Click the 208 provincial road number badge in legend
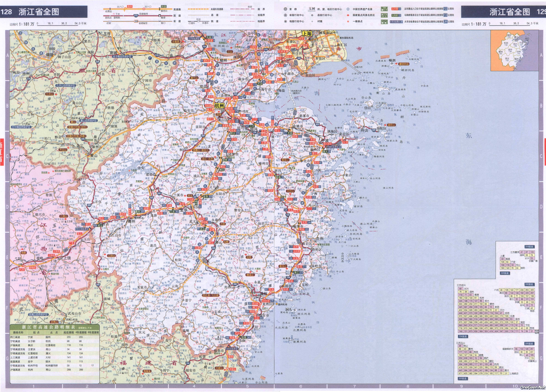Image resolution: width=546 pixels, height=392 pixels. (136, 21)
